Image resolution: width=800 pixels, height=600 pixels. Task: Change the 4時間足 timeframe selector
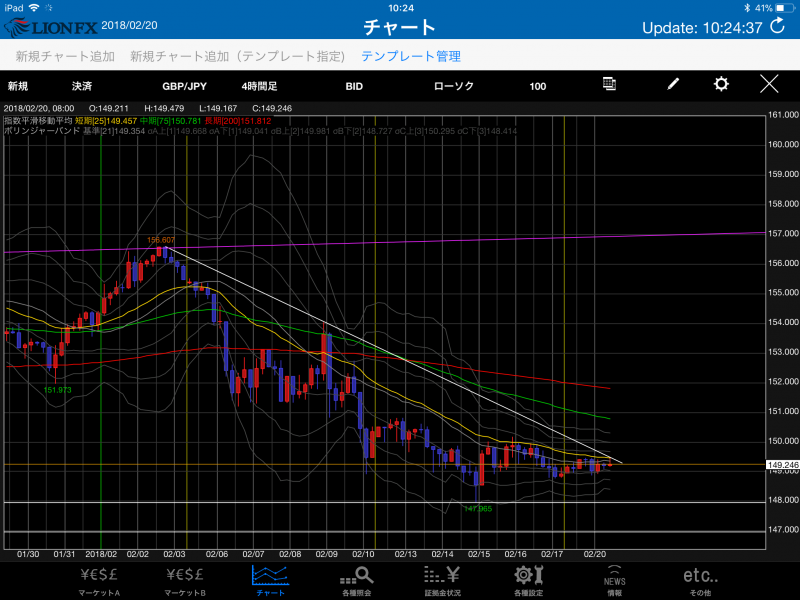pos(259,86)
